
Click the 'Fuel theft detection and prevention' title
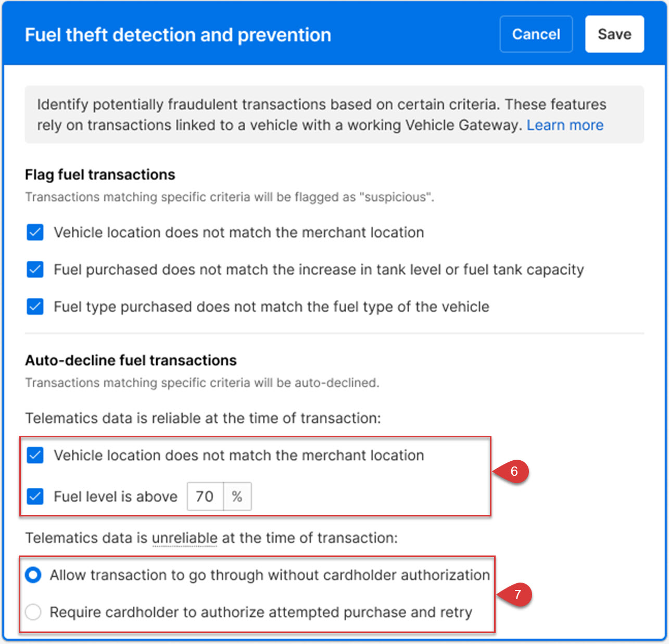[x=178, y=35]
